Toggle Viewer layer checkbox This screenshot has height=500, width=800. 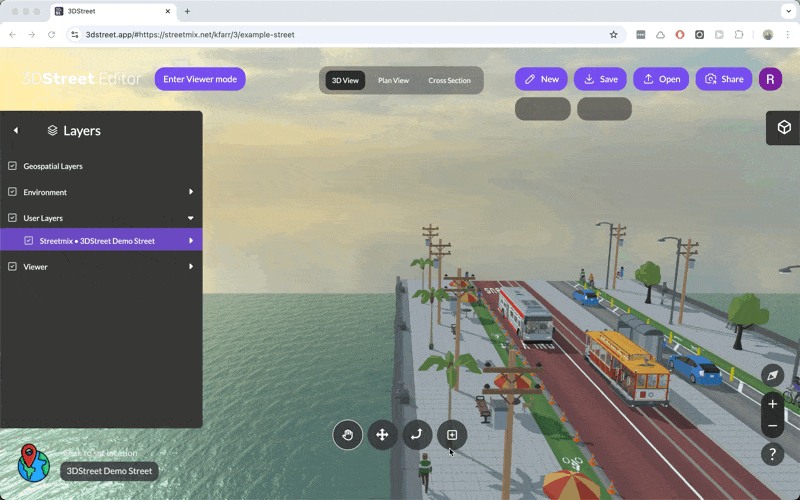pyautogui.click(x=12, y=266)
